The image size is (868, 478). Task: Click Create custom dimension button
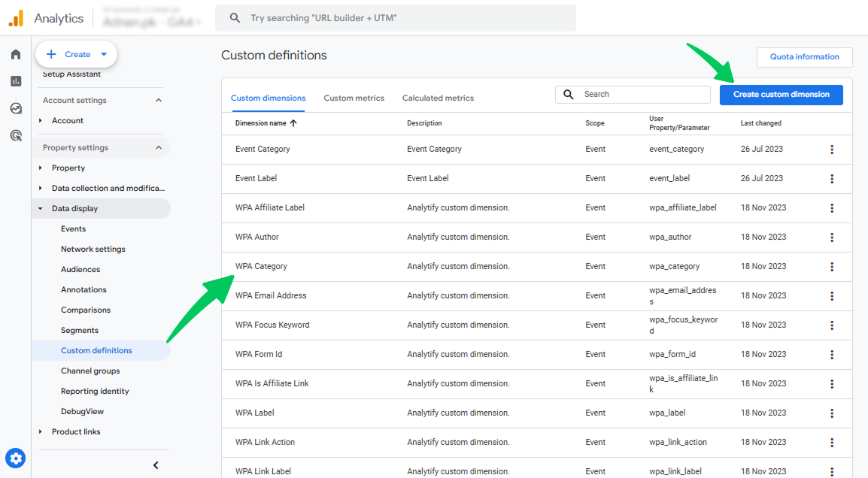click(x=781, y=95)
